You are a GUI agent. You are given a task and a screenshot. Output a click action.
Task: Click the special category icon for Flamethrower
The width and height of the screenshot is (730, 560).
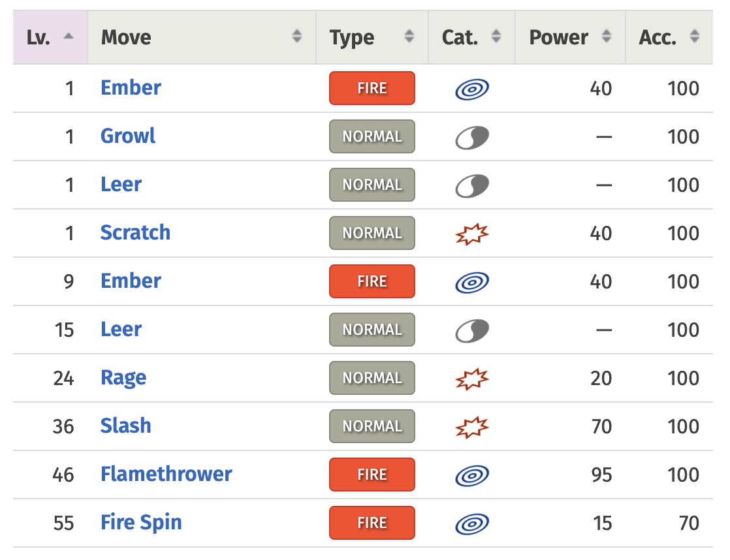[x=471, y=474]
